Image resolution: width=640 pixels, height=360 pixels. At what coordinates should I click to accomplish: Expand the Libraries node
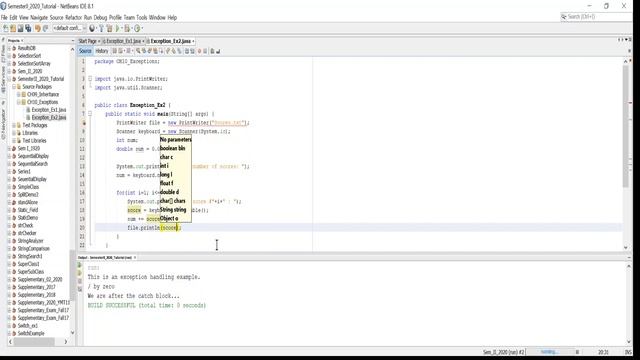pyautogui.click(x=13, y=133)
